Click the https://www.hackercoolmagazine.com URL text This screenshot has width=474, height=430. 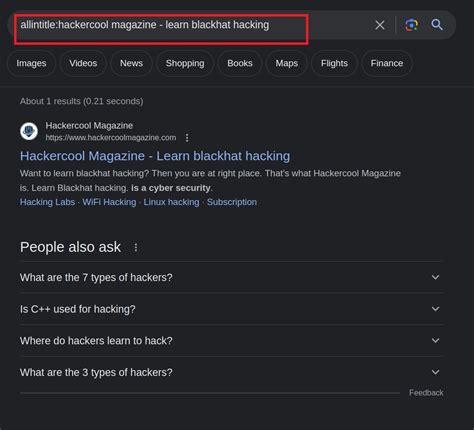(x=111, y=138)
